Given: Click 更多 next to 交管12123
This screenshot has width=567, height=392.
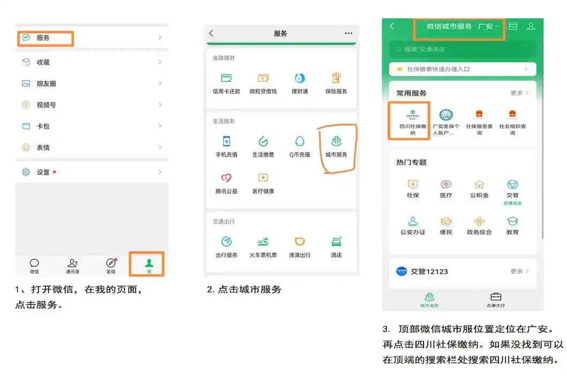Looking at the screenshot, I should [x=519, y=271].
